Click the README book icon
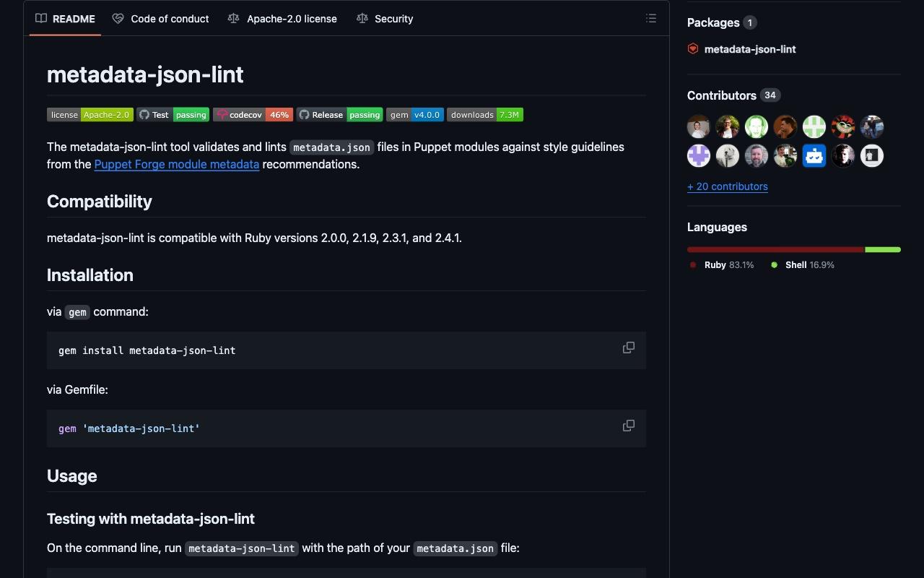This screenshot has width=924, height=578. pos(41,19)
